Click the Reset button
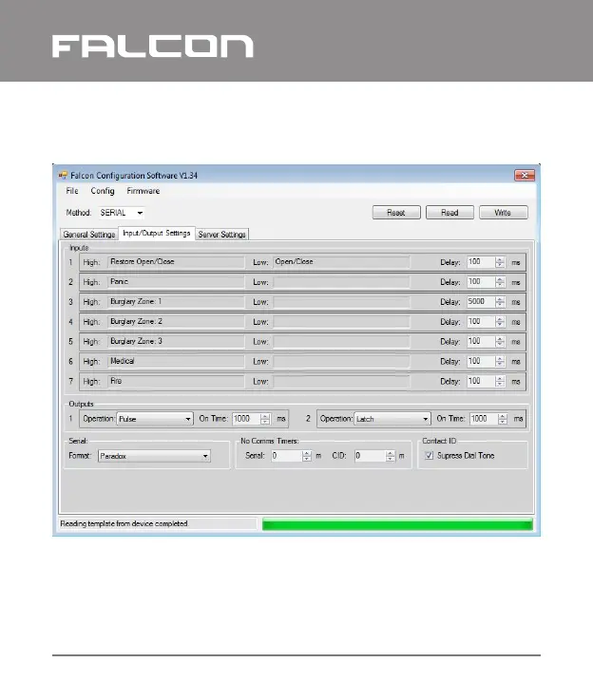 point(396,213)
